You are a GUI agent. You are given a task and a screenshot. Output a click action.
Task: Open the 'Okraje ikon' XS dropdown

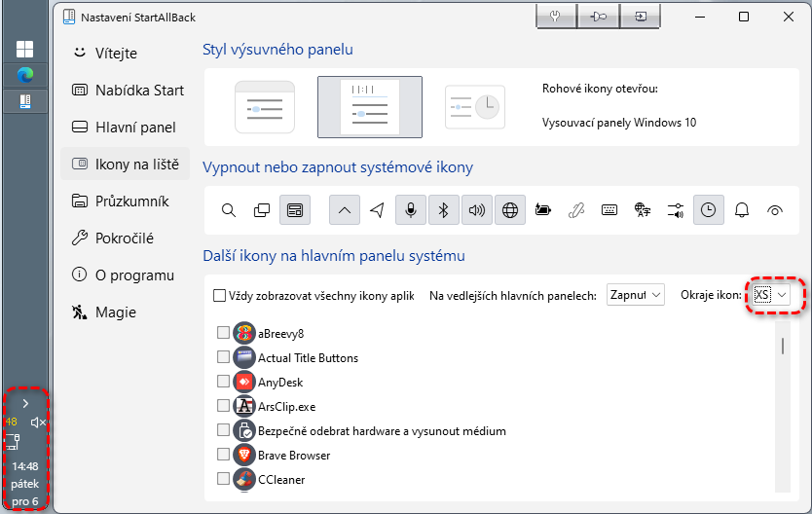coord(771,295)
